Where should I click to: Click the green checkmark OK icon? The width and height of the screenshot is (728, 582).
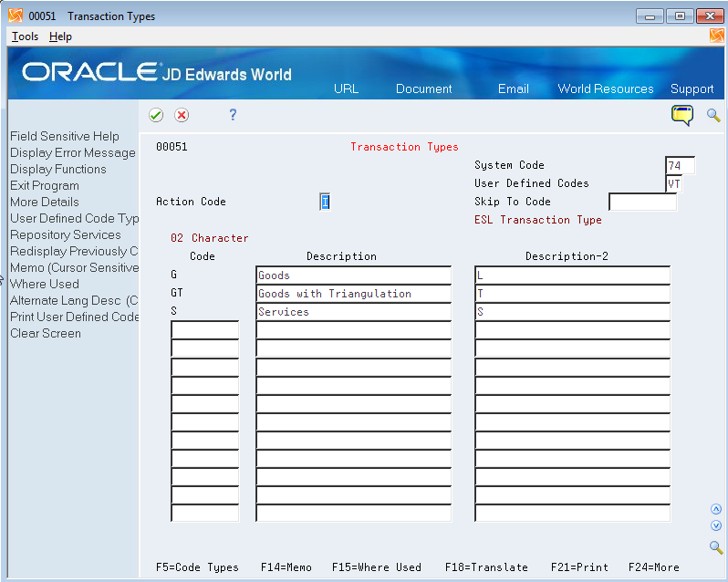(156, 115)
